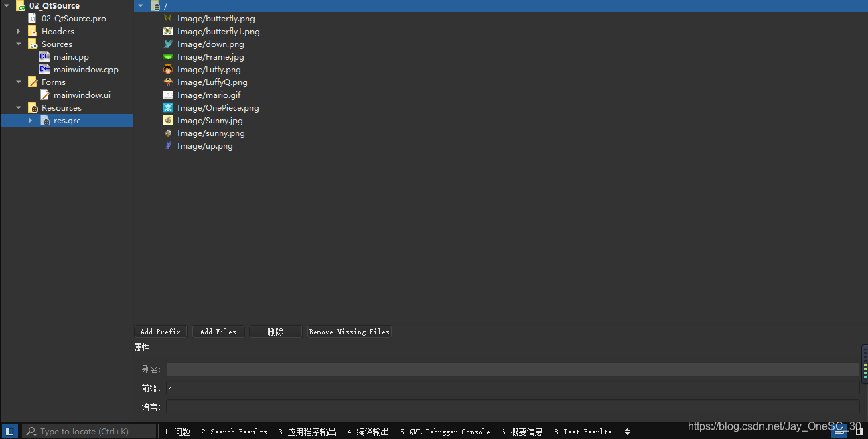The width and height of the screenshot is (868, 439).
Task: Open the 2 Search Results pane
Action: [234, 432]
